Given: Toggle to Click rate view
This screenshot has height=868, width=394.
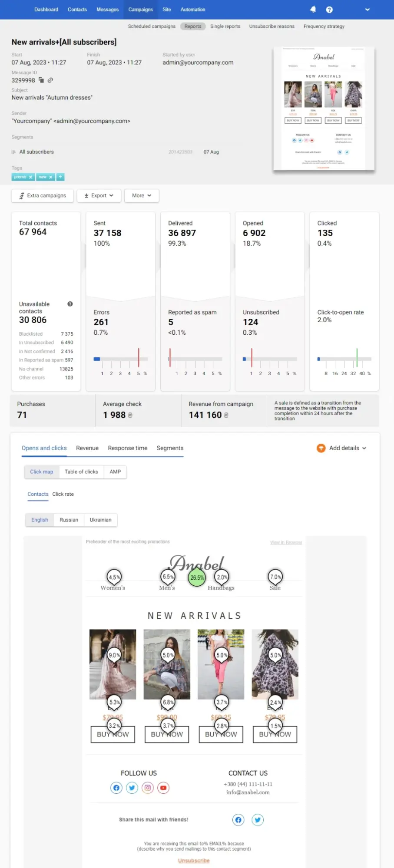Looking at the screenshot, I should pyautogui.click(x=63, y=494).
